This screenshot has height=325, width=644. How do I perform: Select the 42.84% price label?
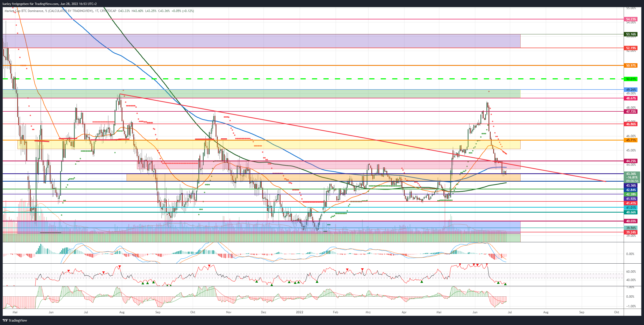tap(631, 190)
